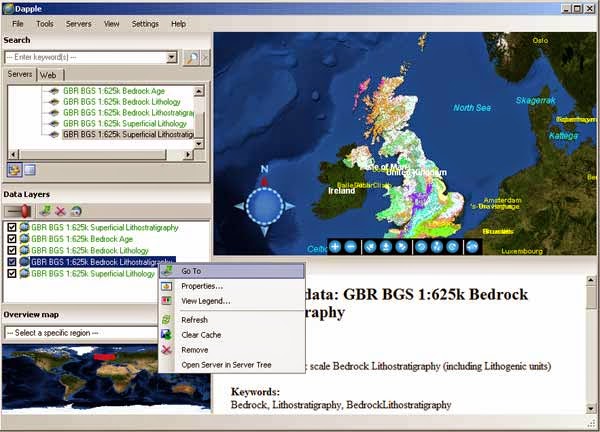Click the down arrow of the navigation compass

point(264,231)
